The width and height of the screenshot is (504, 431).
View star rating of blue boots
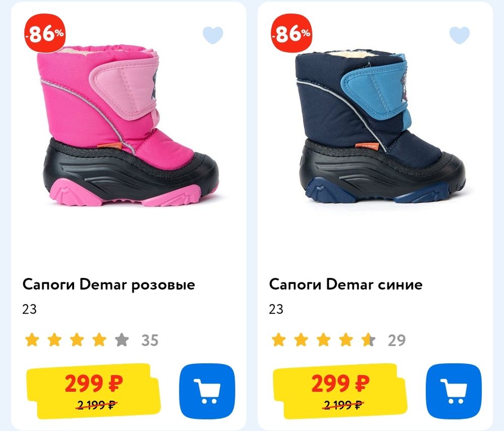(x=324, y=340)
